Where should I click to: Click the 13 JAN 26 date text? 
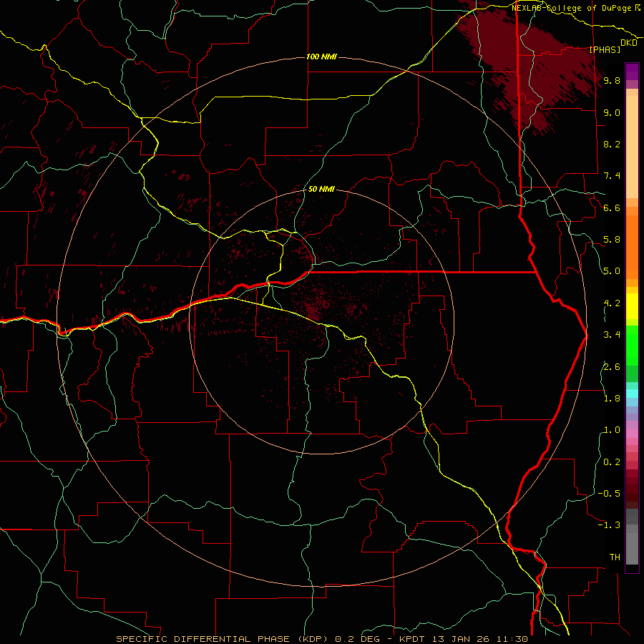tap(460, 639)
